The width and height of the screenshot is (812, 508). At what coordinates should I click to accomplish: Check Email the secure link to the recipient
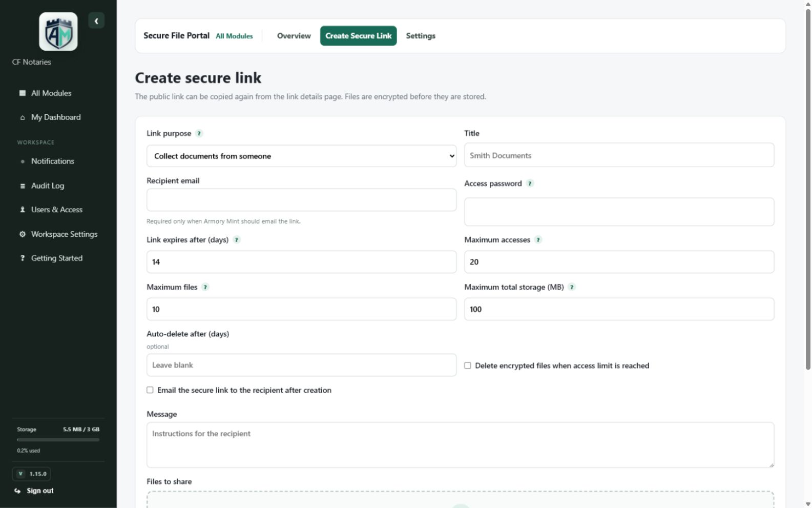pyautogui.click(x=150, y=390)
